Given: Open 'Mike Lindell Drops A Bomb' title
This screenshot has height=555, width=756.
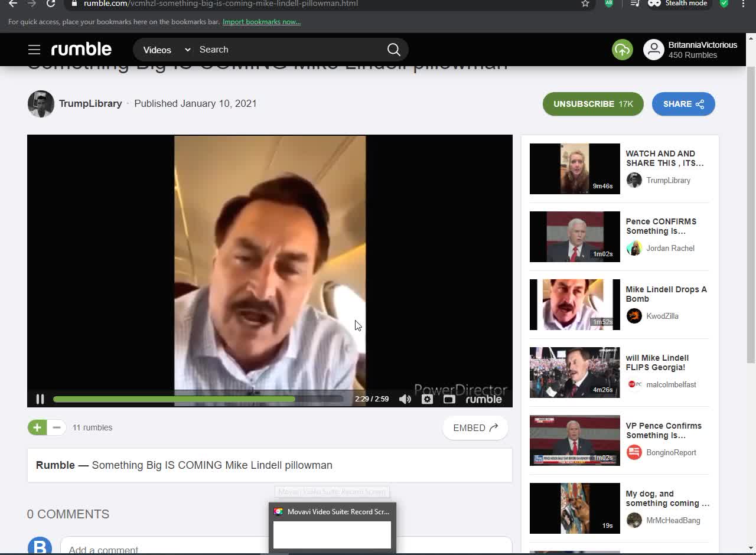Looking at the screenshot, I should click(x=666, y=294).
